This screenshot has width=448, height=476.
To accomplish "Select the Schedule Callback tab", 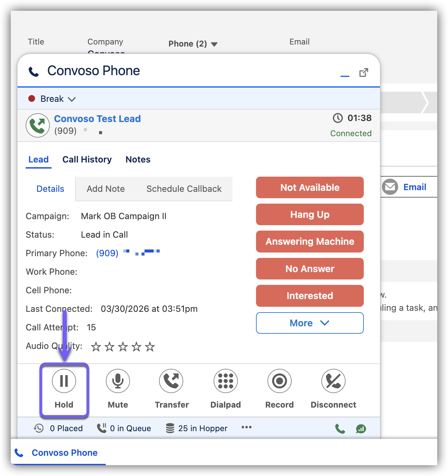I will (184, 189).
